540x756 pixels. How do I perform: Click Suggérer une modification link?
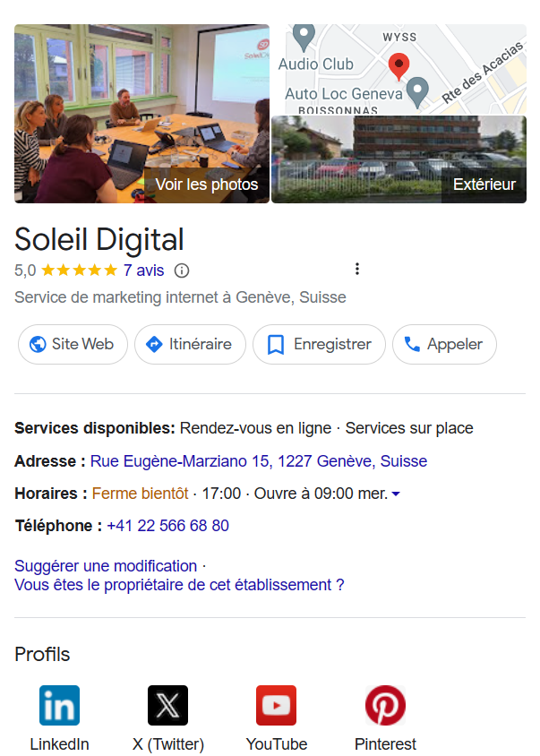tap(106, 565)
